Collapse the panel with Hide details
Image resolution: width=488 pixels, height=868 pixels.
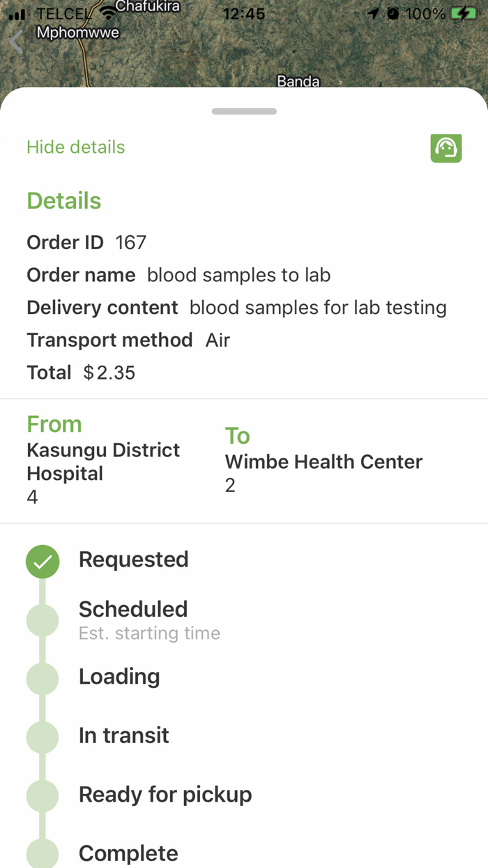pyautogui.click(x=75, y=147)
